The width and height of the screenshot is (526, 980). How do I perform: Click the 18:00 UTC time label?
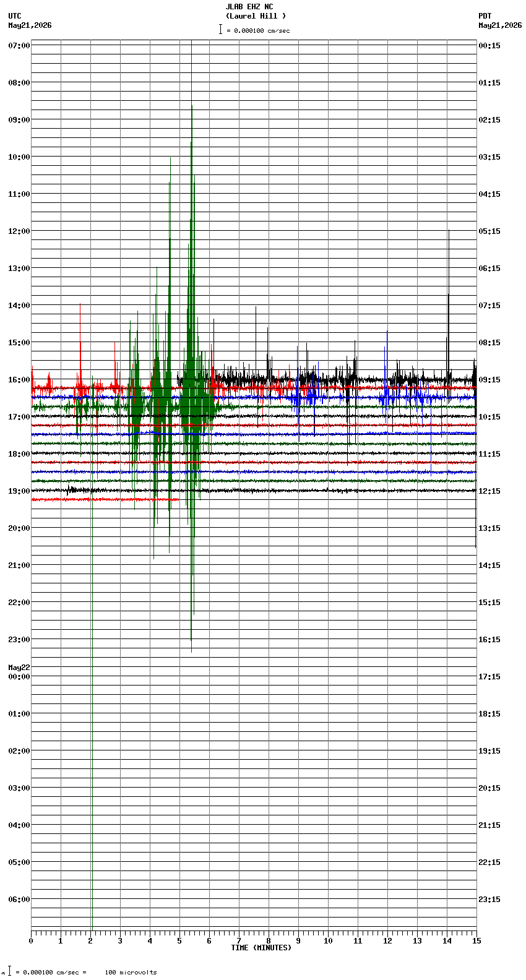click(x=19, y=454)
